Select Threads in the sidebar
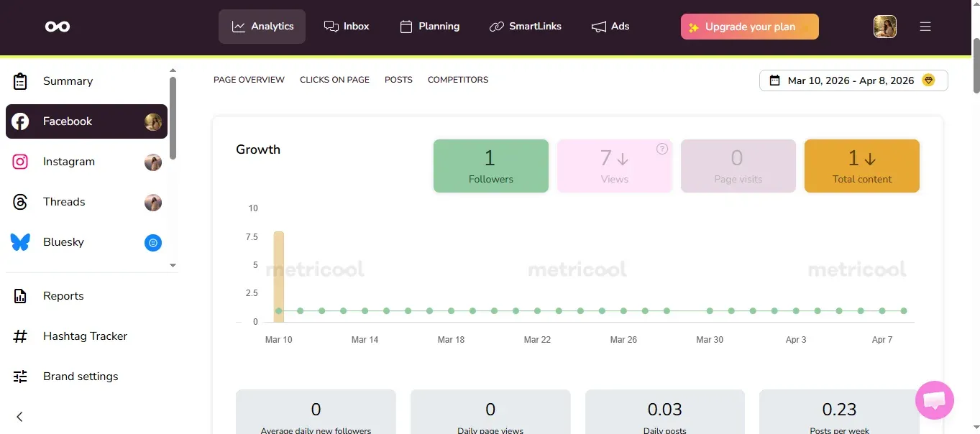Viewport: 980px width, 434px height. coord(86,202)
